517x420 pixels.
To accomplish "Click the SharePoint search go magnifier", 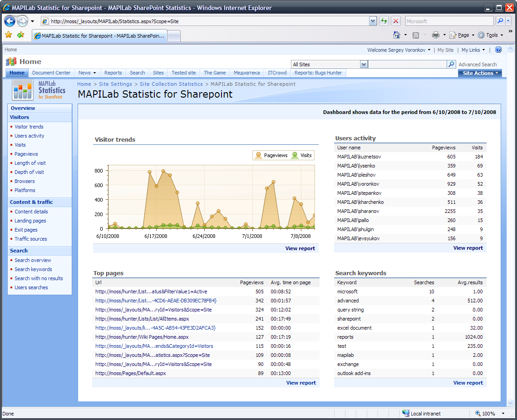I will pos(451,64).
